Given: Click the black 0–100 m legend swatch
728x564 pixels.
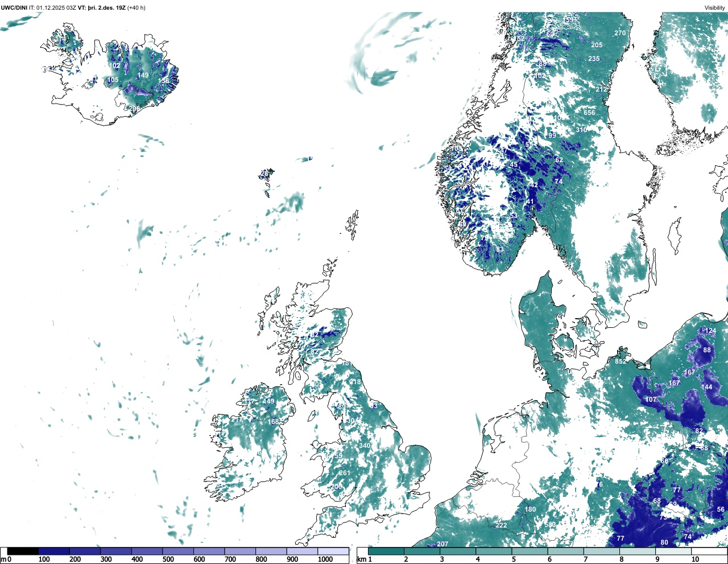Looking at the screenshot, I should [x=23, y=551].
